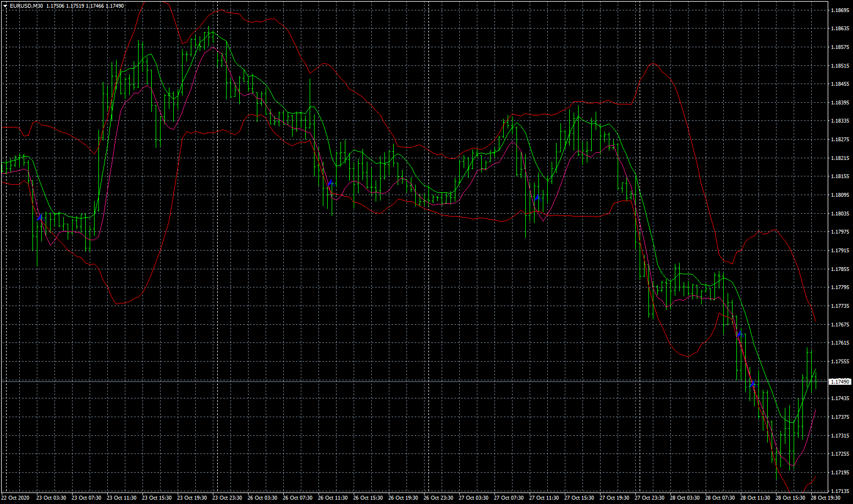Click the 22 Oct 2020 date label
Viewport: 853px width, 504px height.
[15, 498]
